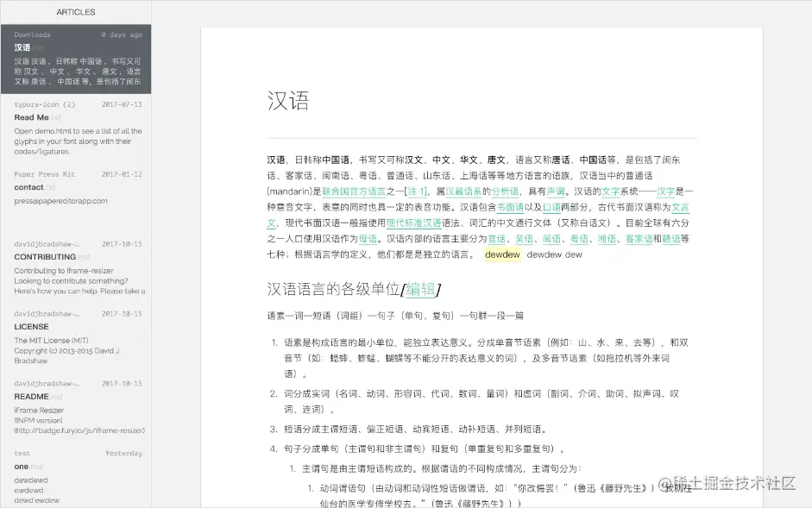Click the '0 days ago' date
This screenshot has height=508, width=812.
[x=122, y=34]
